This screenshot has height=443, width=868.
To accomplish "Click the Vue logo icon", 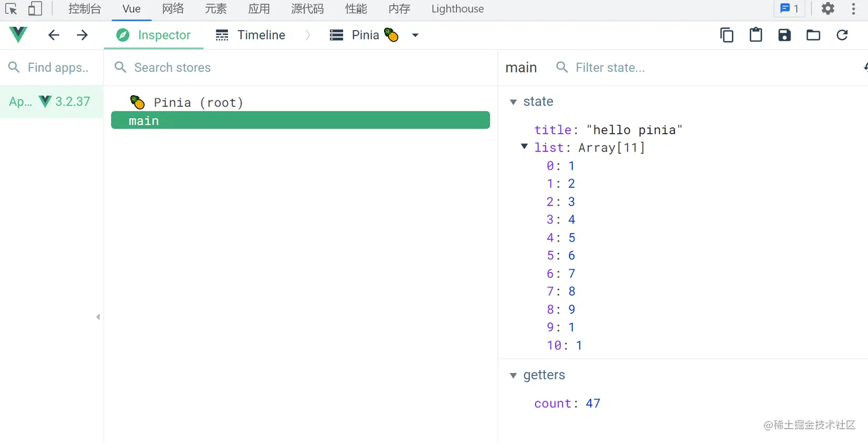I will coord(18,35).
